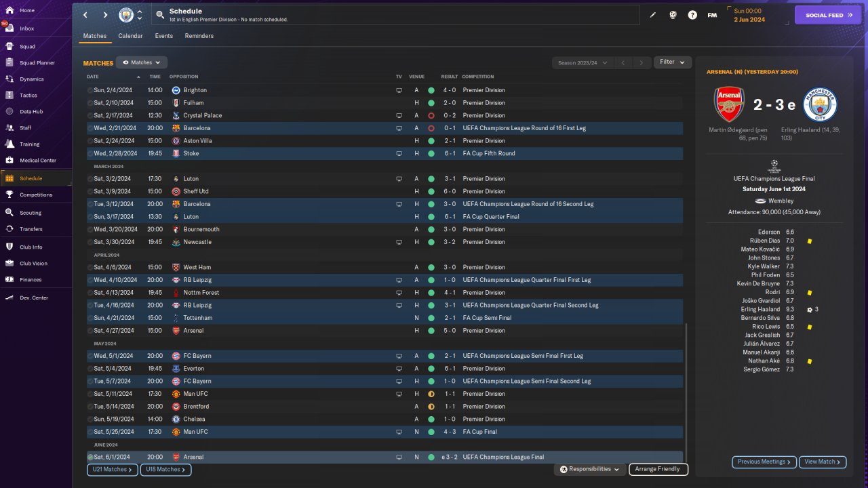Open Previous Meetings
This screenshot has height=488, width=868.
[764, 462]
